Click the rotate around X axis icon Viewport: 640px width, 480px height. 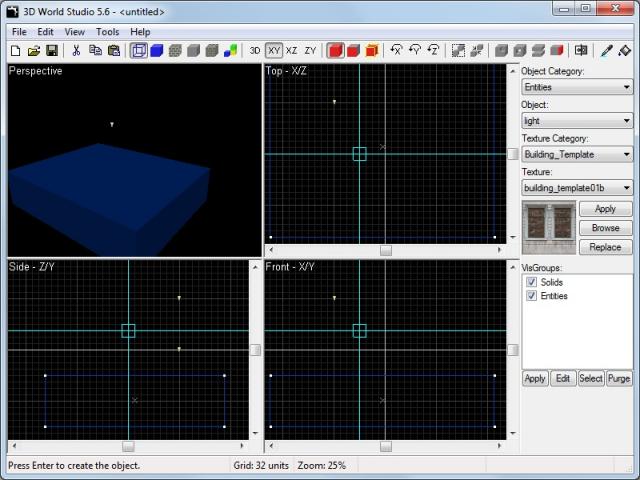coord(397,50)
